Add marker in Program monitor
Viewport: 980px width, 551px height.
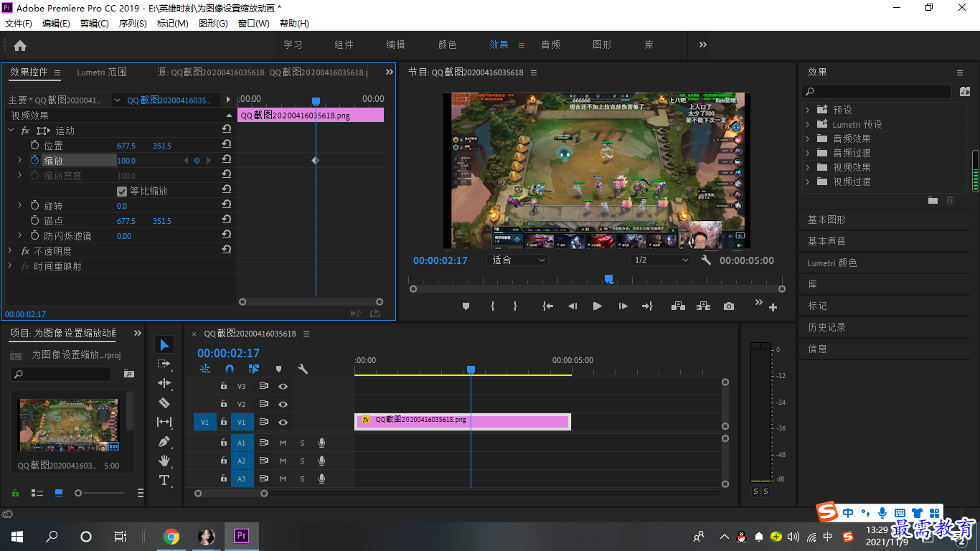[x=466, y=306]
